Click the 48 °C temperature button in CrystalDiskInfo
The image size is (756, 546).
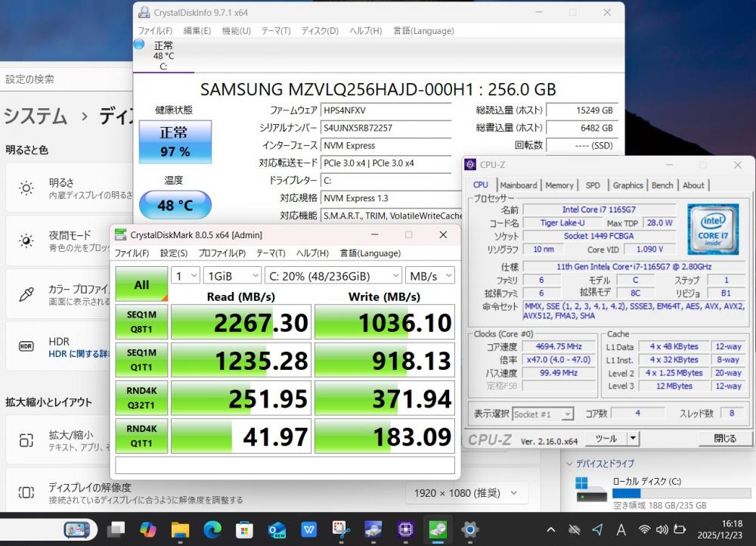(x=175, y=205)
